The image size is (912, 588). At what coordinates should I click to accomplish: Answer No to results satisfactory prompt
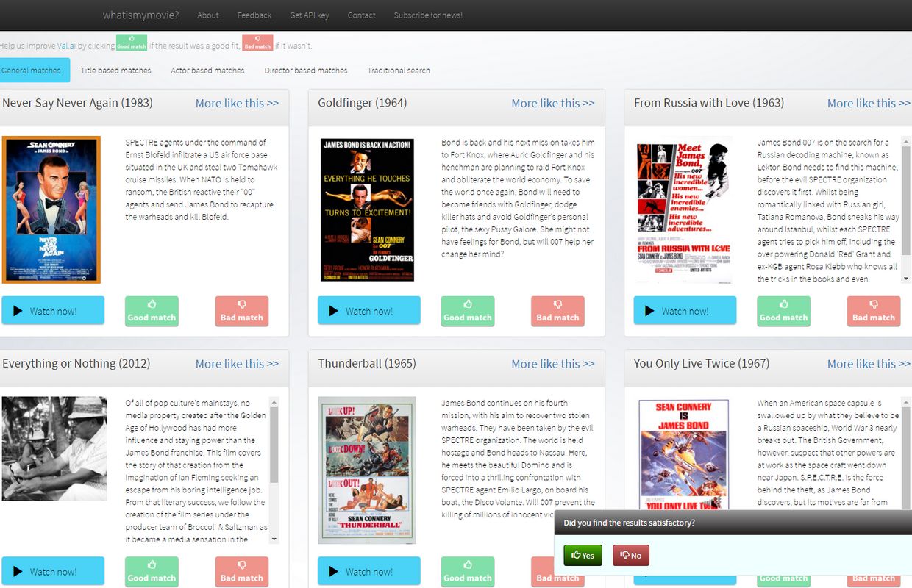(631, 556)
